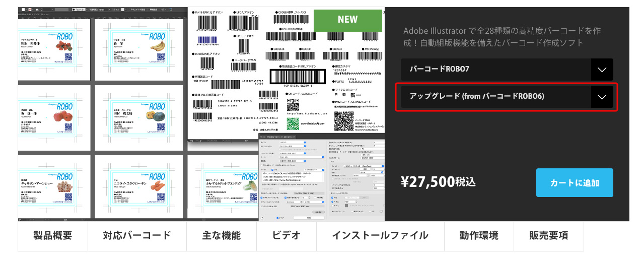Toggle the ライブ checkbox in settings dialog
644x257 pixels.
[278, 218]
